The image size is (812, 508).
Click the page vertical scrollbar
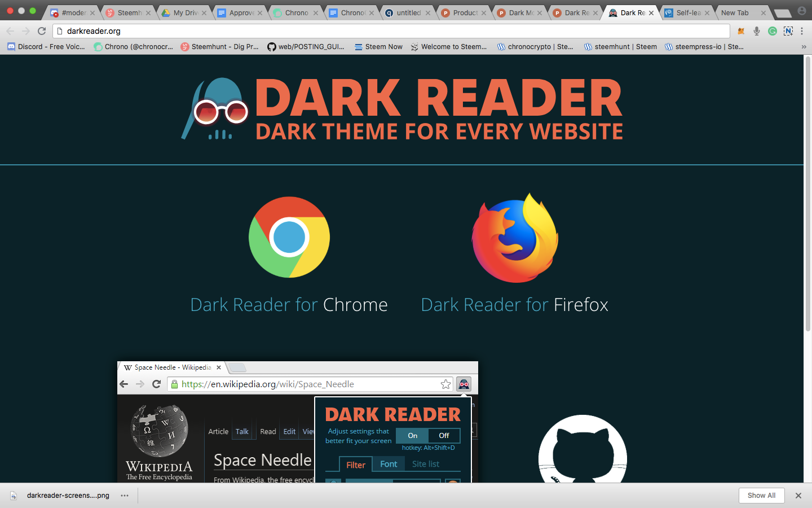click(807, 194)
